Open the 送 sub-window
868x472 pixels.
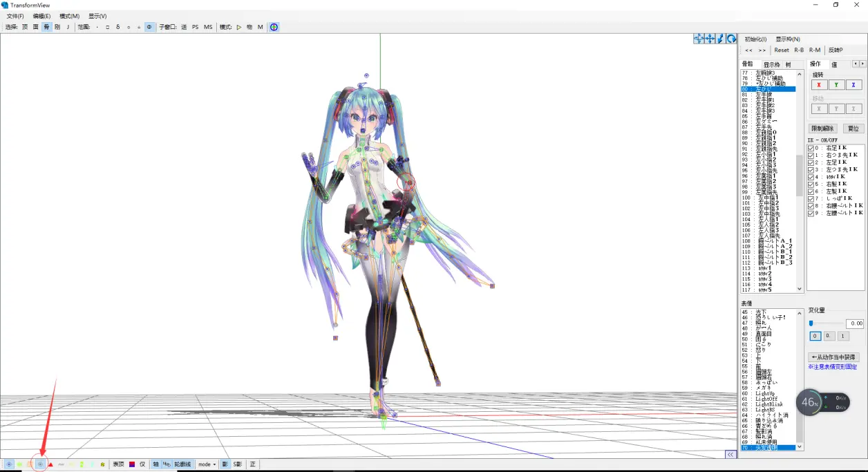click(x=184, y=27)
